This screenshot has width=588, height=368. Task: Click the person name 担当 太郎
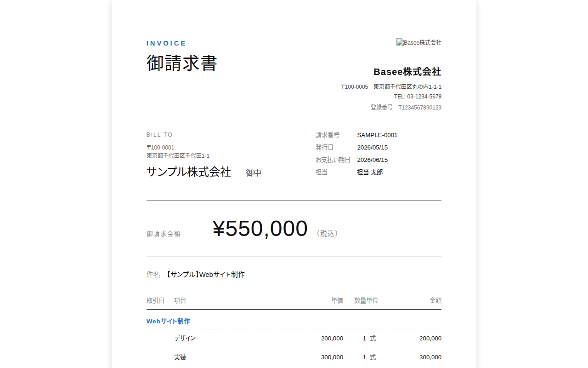tap(370, 172)
